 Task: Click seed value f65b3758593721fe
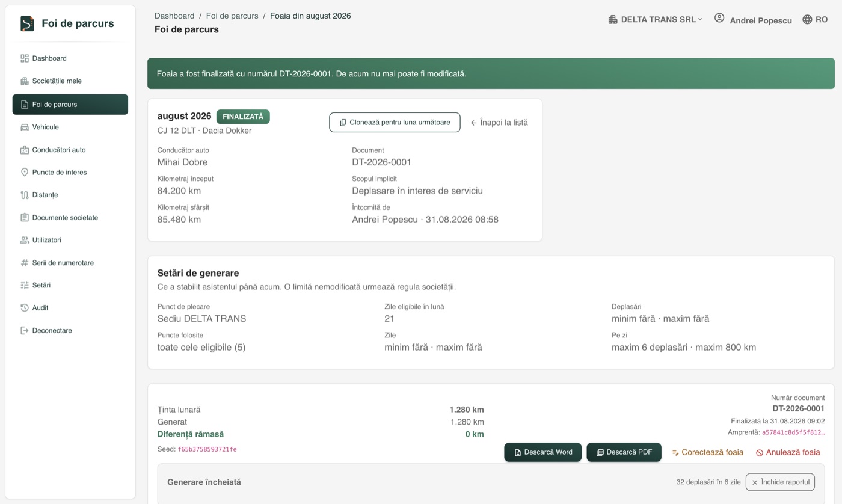207,450
